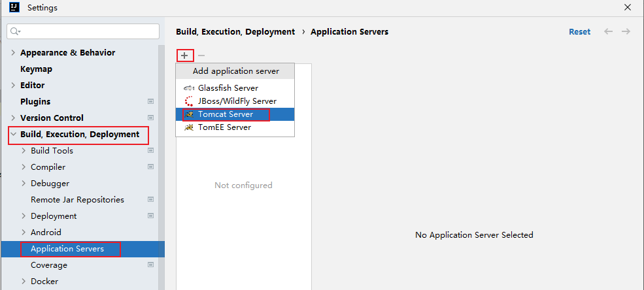The image size is (644, 290).
Task: Open the Plugins settings page
Action: coord(35,101)
